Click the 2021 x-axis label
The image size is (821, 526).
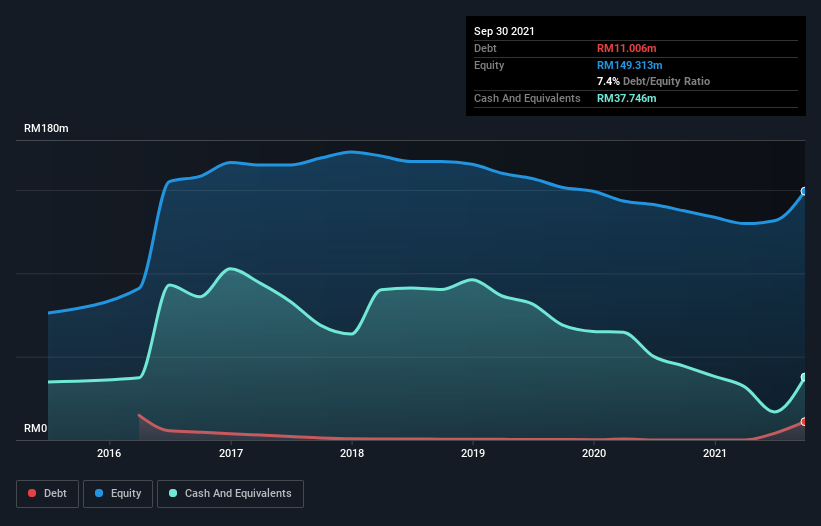click(x=715, y=453)
